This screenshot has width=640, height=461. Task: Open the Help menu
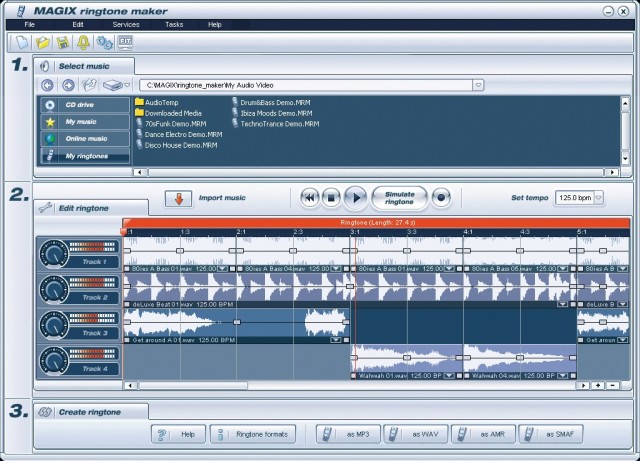click(x=215, y=24)
